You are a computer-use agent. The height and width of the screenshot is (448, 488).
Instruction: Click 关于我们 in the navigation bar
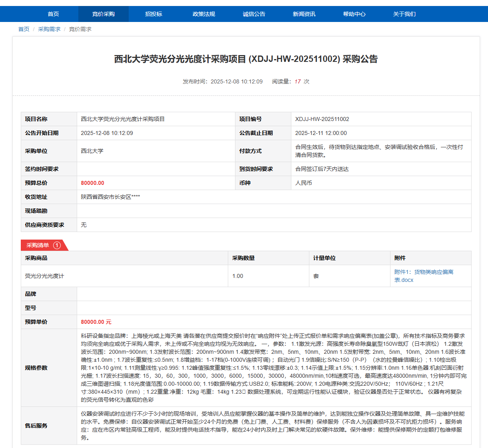point(404,14)
